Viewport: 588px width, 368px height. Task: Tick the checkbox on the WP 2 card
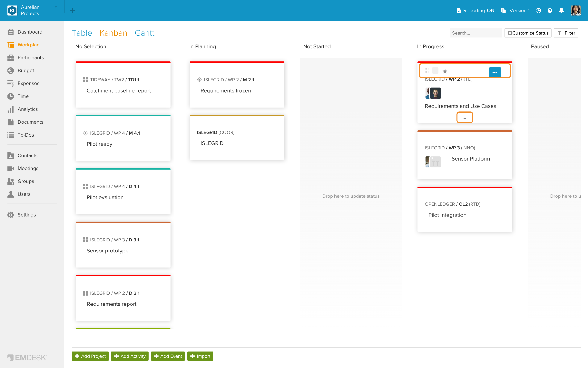click(x=435, y=71)
